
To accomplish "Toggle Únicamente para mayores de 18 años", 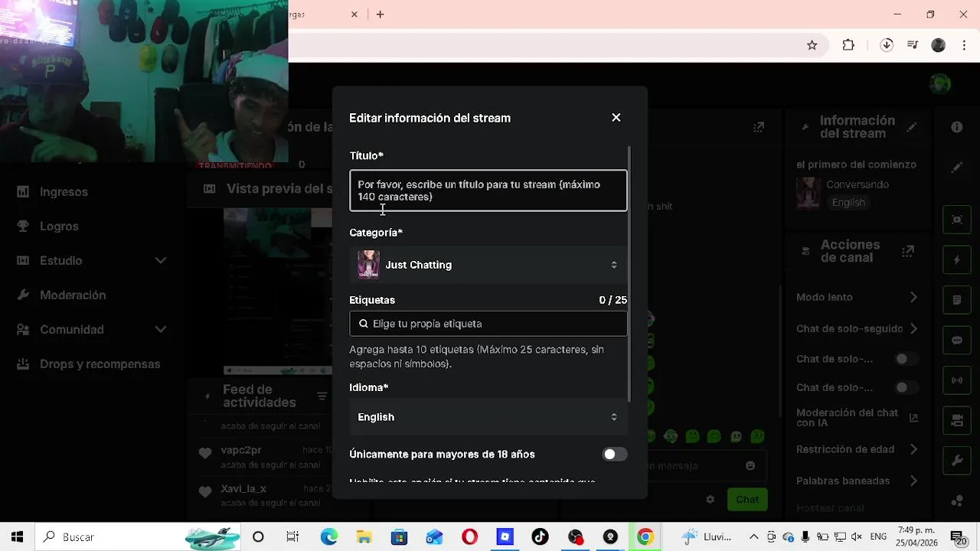I will pos(614,455).
